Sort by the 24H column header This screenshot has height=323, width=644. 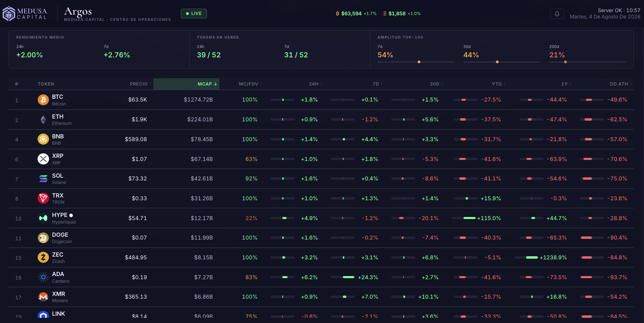(x=315, y=84)
